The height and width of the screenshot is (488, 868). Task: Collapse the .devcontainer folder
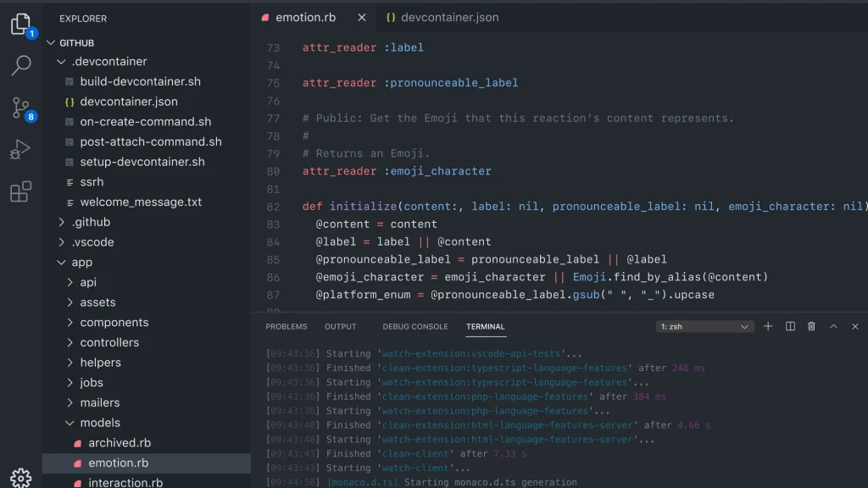[61, 61]
